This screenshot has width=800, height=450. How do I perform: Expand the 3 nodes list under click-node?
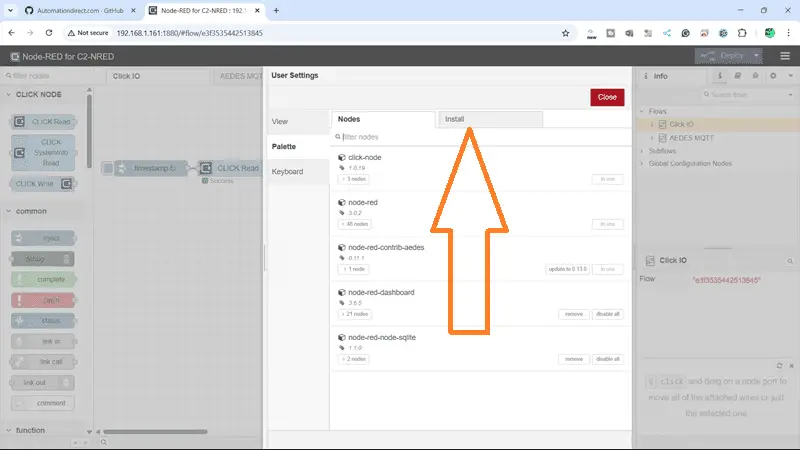click(x=354, y=179)
